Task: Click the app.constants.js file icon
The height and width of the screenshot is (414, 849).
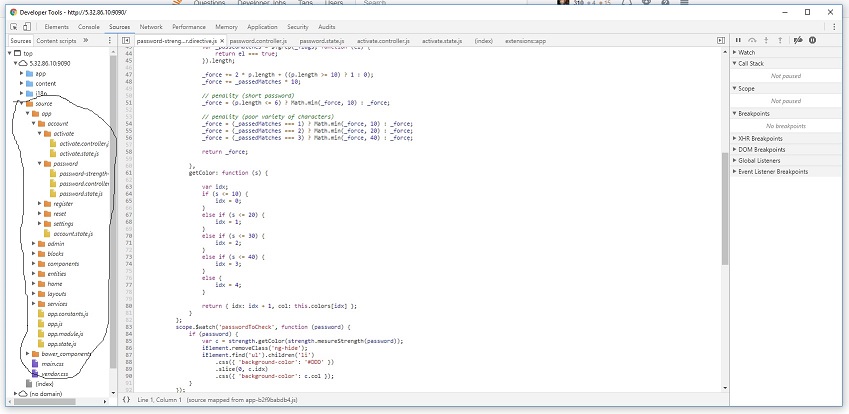Action: pyautogui.click(x=41, y=314)
